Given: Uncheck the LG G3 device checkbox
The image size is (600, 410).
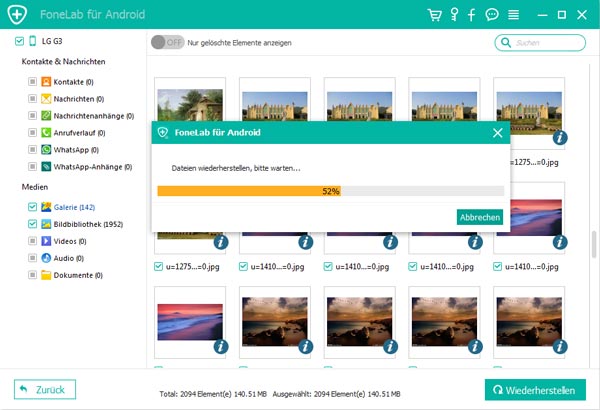Looking at the screenshot, I should pyautogui.click(x=19, y=41).
